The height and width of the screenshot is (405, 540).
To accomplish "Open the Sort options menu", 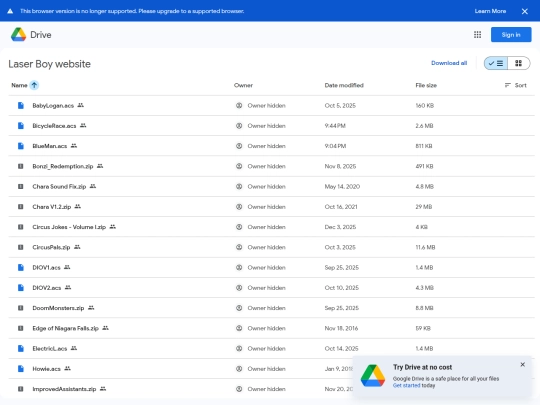I will (x=516, y=85).
